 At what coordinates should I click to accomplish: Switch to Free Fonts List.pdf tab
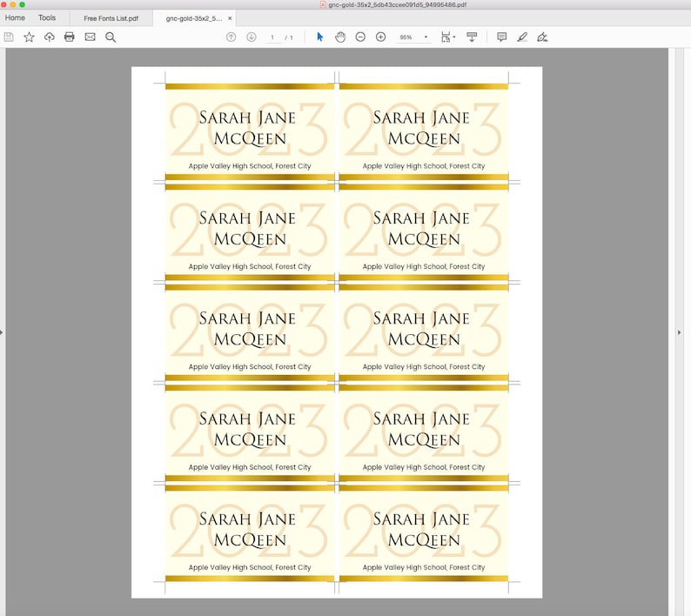pos(111,18)
